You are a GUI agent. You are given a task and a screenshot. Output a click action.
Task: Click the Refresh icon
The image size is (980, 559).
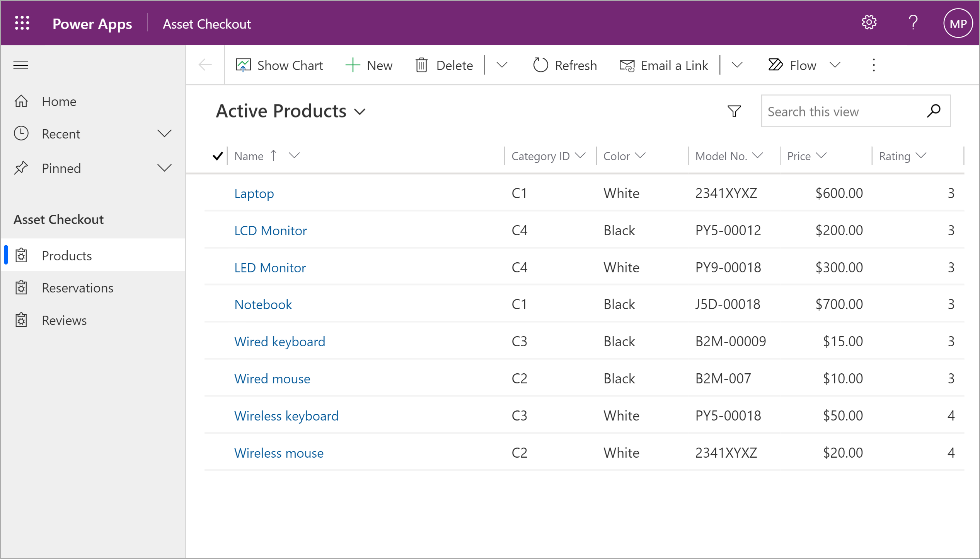coord(539,65)
